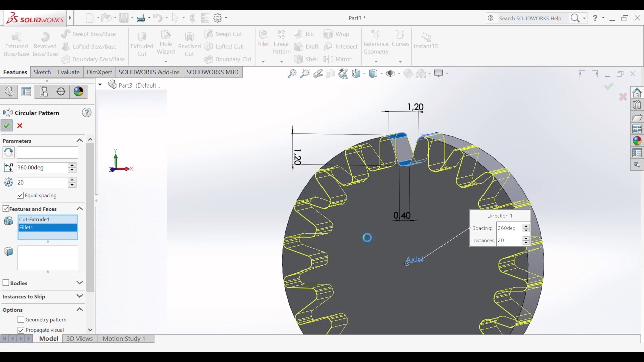644x362 pixels.
Task: Expand the SOLIDWORKS menu arrow beside logo
Action: pyautogui.click(x=70, y=18)
